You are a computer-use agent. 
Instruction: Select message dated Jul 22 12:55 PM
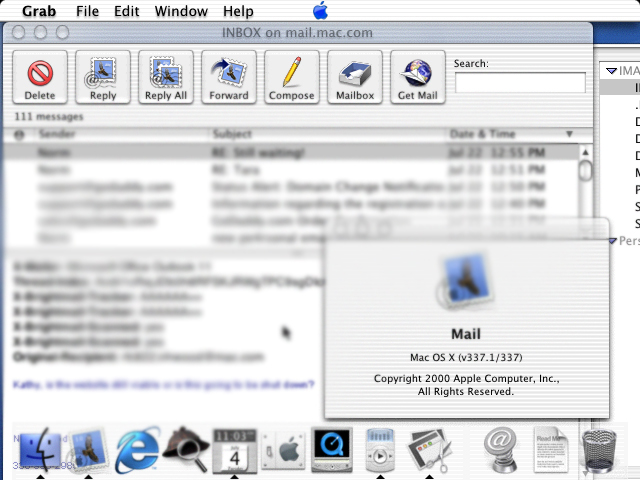point(291,153)
